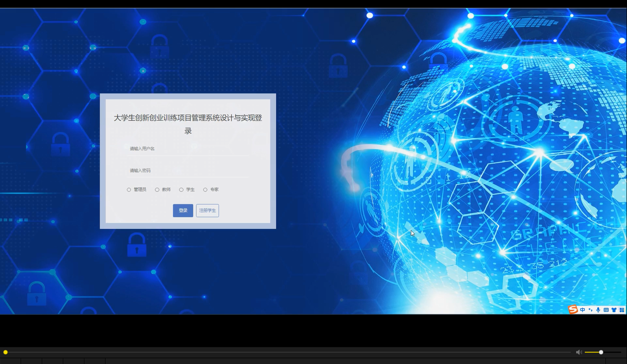Open the Sogou toolbox grid icon
This screenshot has height=364, width=627.
[622, 309]
